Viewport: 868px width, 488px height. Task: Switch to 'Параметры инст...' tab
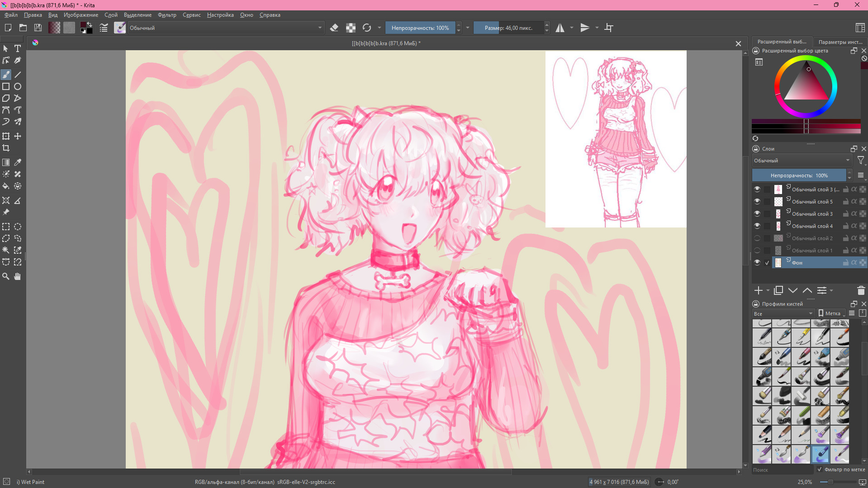point(840,42)
